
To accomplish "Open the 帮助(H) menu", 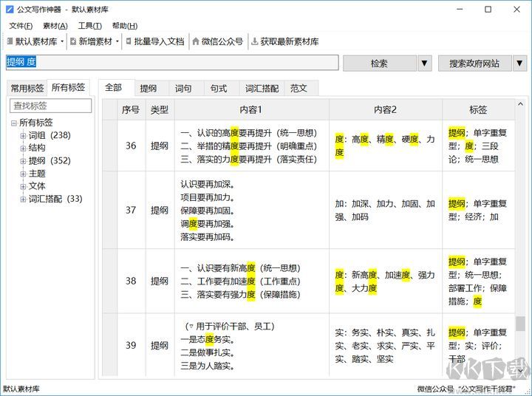I will click(x=125, y=26).
